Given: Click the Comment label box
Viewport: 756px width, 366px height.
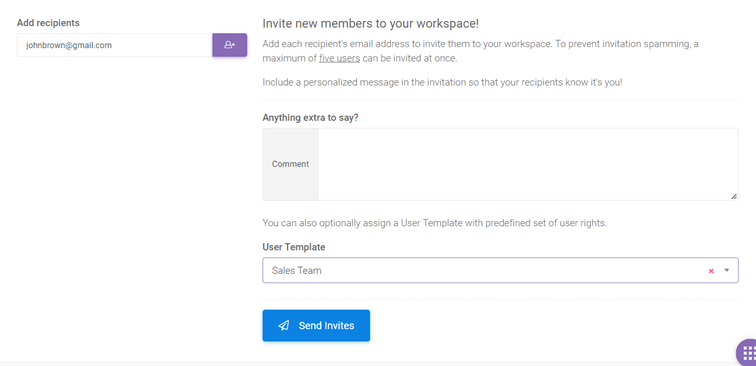Looking at the screenshot, I should (x=290, y=164).
